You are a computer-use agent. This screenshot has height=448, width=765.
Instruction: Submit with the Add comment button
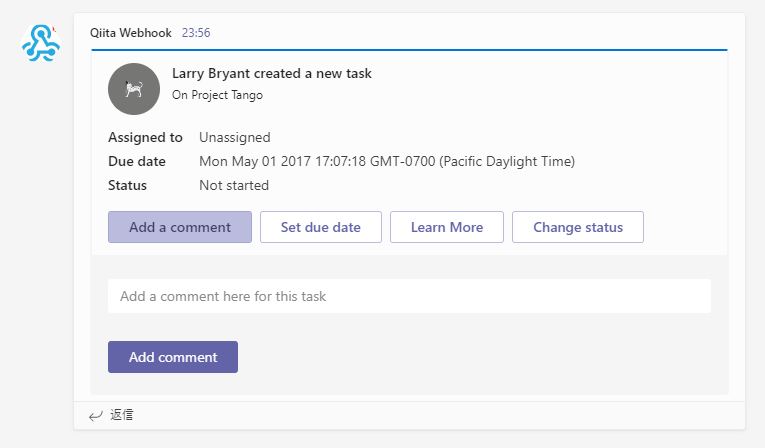[x=173, y=357]
